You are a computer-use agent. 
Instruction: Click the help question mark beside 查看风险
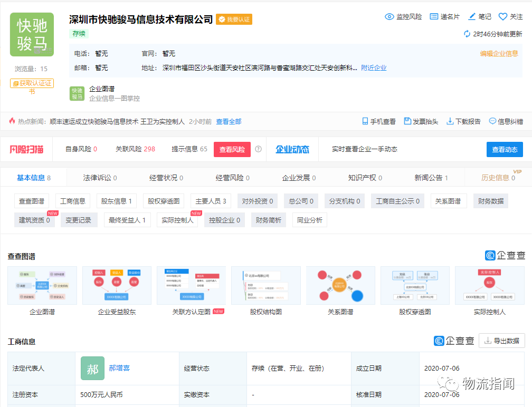[x=258, y=149]
